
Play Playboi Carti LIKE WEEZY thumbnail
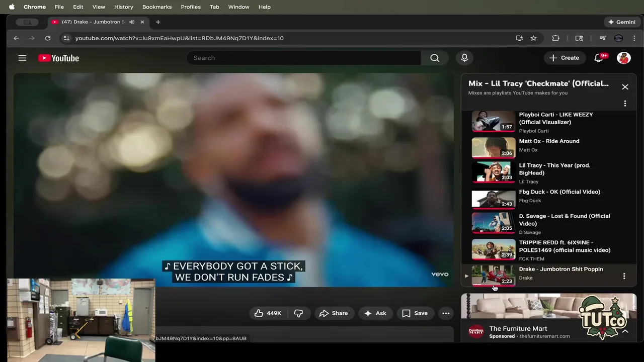click(x=494, y=122)
